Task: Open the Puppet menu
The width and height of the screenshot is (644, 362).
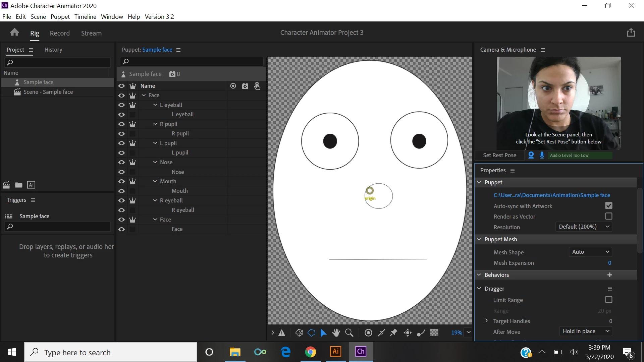Action: (60, 16)
